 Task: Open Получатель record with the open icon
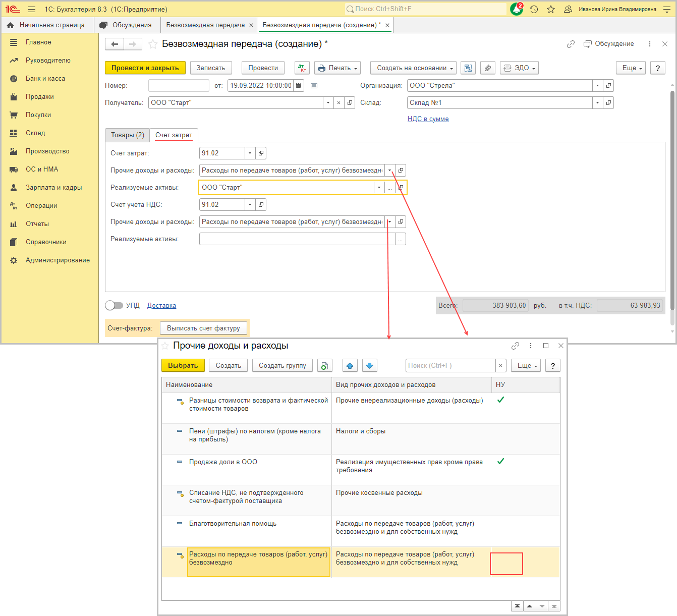tap(350, 103)
